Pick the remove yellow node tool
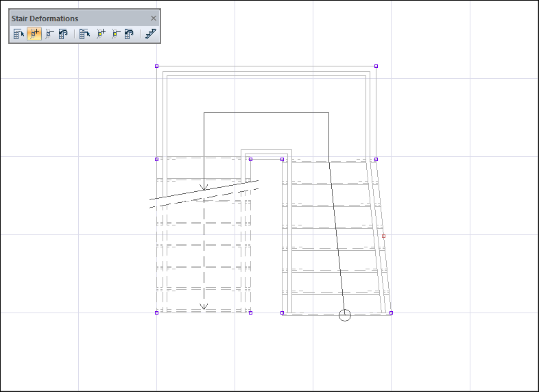The image size is (539, 392). pos(115,34)
